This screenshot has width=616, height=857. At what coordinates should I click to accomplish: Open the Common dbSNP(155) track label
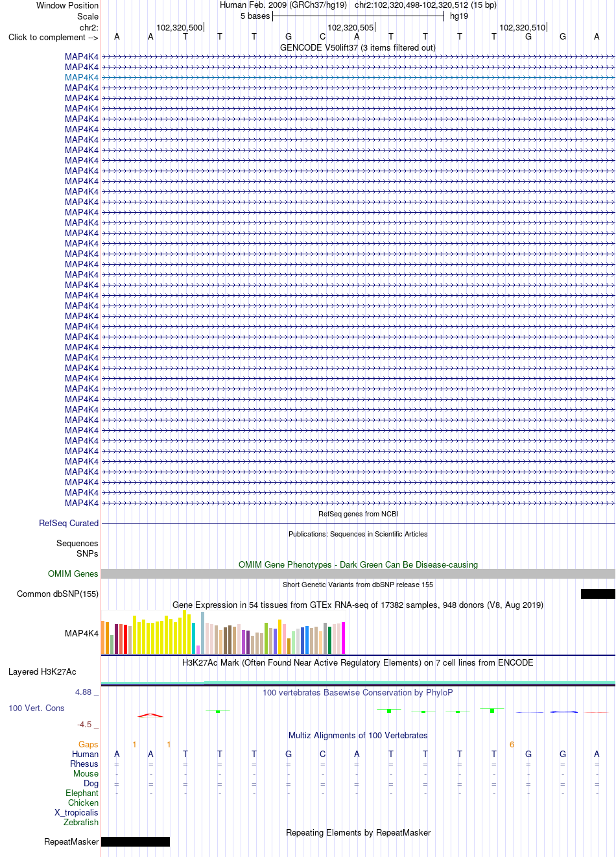58,594
